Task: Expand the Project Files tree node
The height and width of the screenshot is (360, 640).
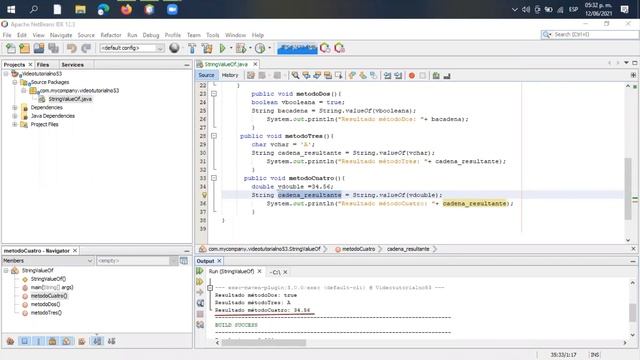Action: (15, 124)
